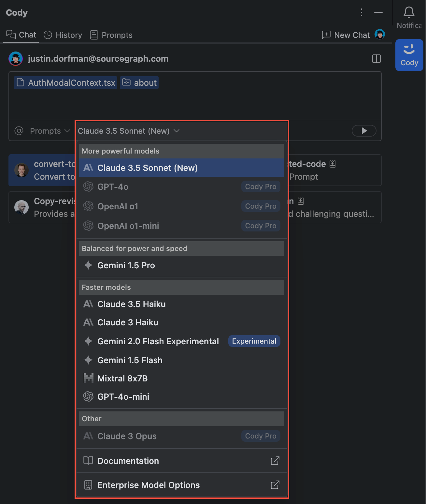Open the Claude 3.5 Sonnet (New) model dropdown
This screenshot has height=504, width=426.
pos(129,131)
